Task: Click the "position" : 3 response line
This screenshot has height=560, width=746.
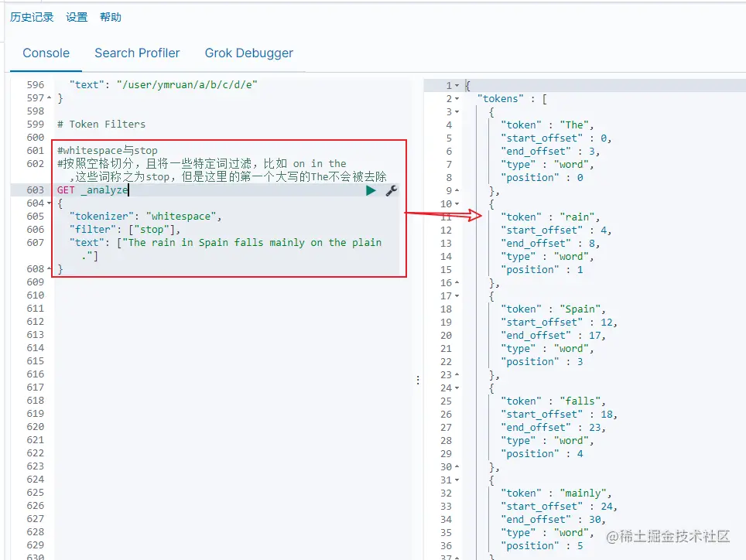Action: (542, 362)
